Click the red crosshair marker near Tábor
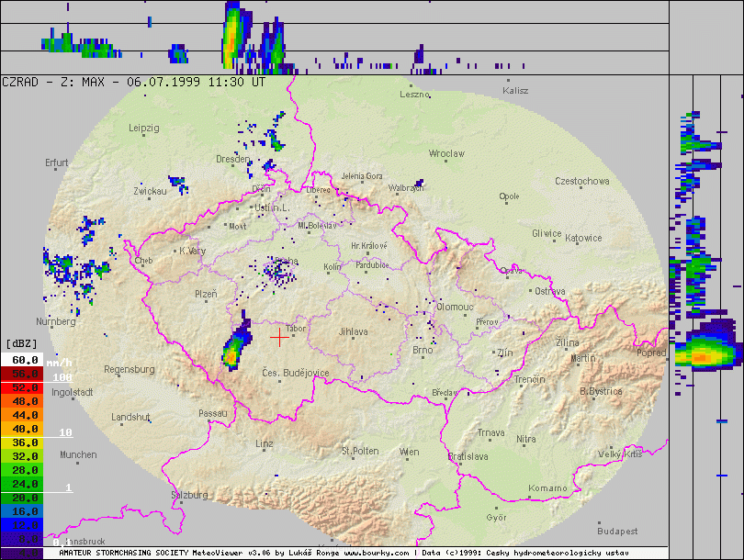This screenshot has height=560, width=744. coord(279,337)
